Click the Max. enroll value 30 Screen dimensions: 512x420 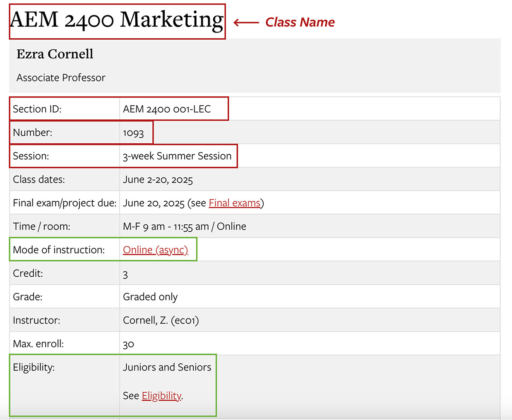(x=128, y=344)
